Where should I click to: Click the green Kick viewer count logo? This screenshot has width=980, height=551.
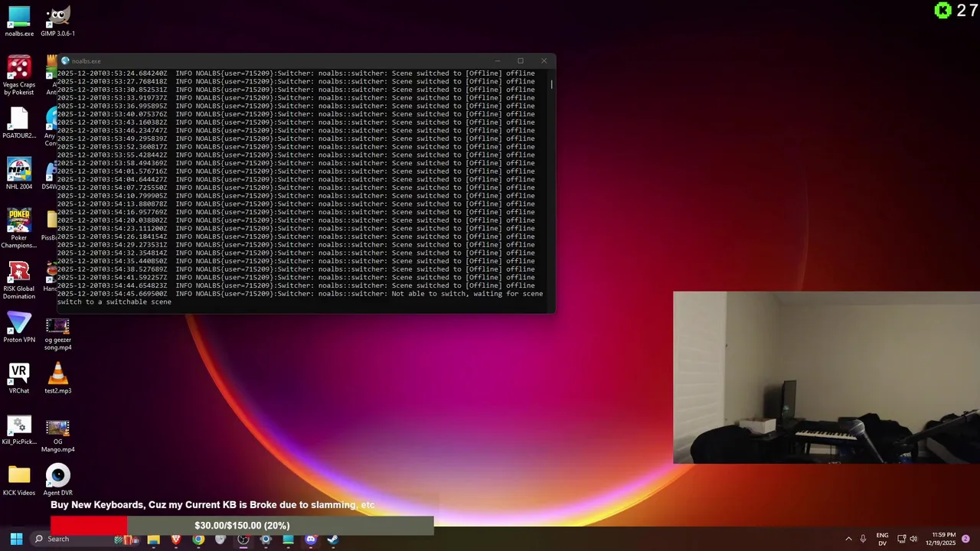pyautogui.click(x=943, y=10)
